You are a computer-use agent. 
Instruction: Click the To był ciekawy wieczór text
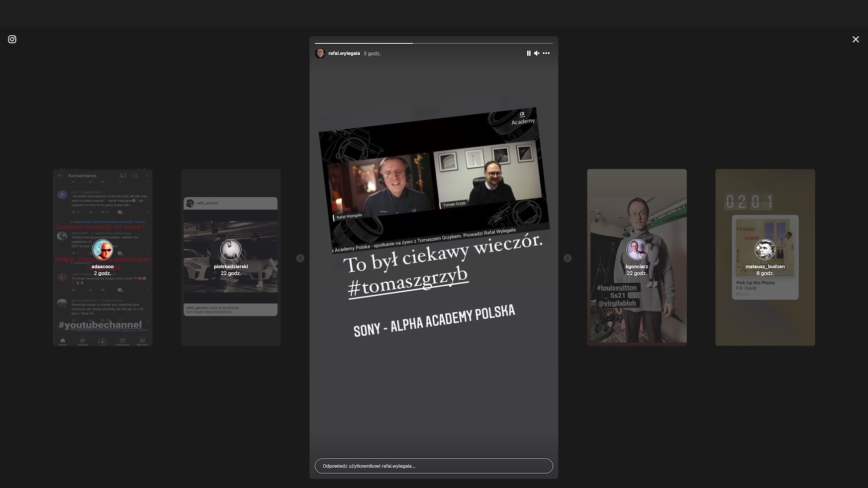(x=443, y=253)
